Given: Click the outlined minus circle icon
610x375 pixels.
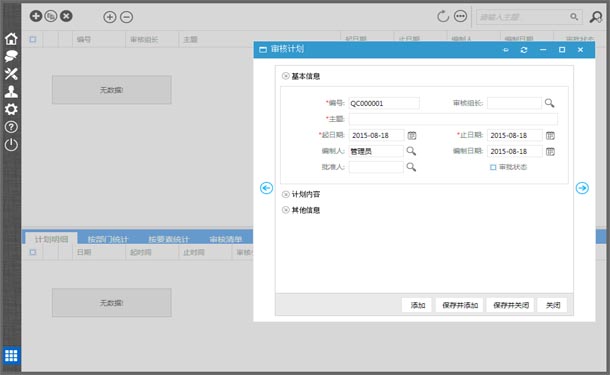Looking at the screenshot, I should click(126, 17).
